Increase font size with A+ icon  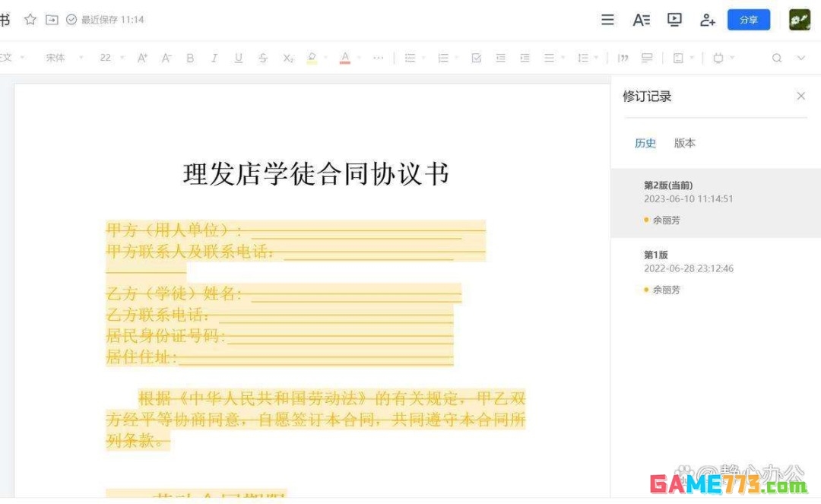click(141, 58)
